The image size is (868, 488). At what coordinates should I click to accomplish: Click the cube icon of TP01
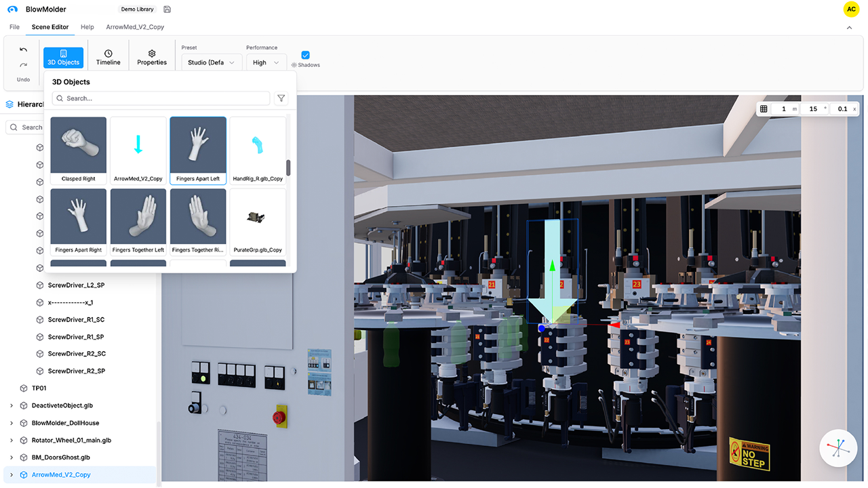(x=24, y=388)
